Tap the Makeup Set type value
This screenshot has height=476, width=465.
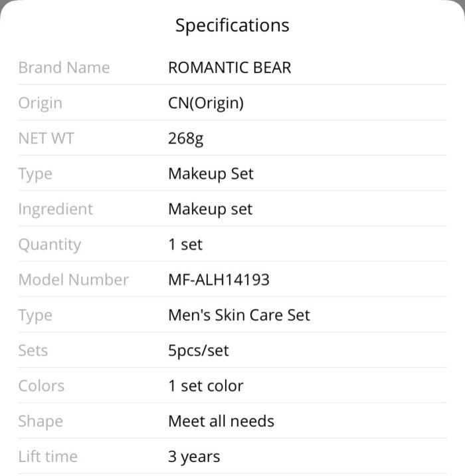pos(211,174)
